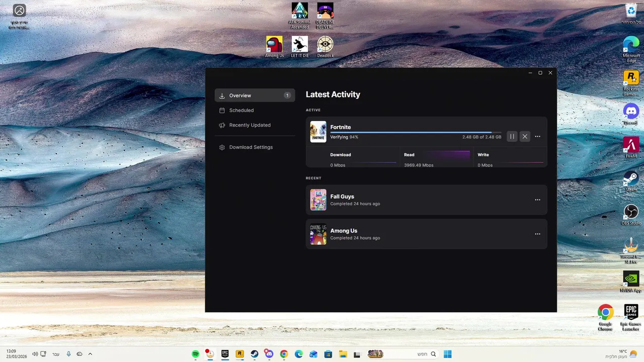Click the Among Us thumbnail in Recent list

pos(318,234)
